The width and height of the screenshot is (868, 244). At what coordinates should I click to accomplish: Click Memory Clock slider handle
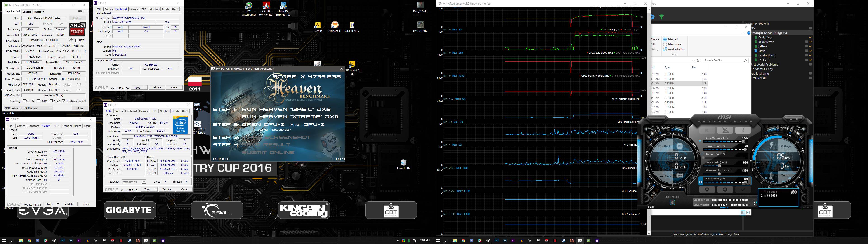pyautogui.click(x=720, y=174)
